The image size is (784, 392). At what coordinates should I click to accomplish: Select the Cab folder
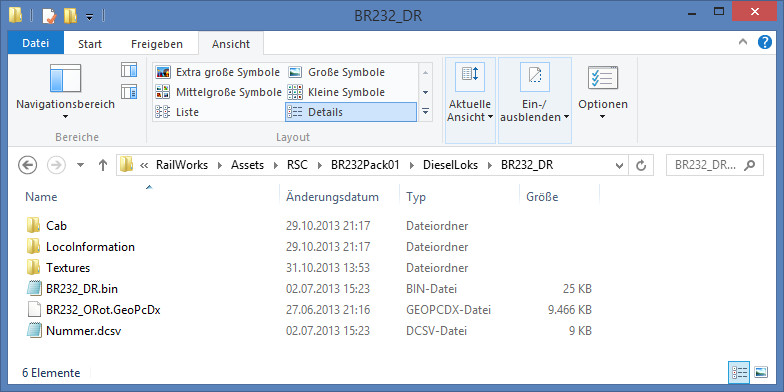56,226
